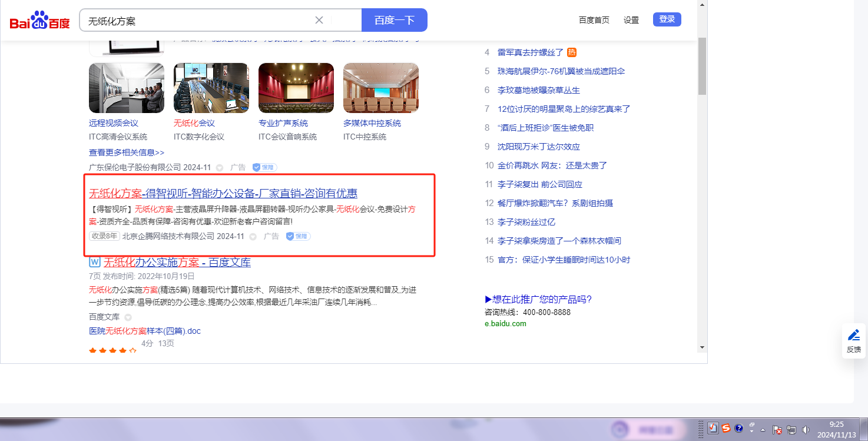868x441 pixels.
Task: Expand dropdown arrow beside 北京企腾网络技术有限公司 2024-11
Action: click(x=253, y=237)
